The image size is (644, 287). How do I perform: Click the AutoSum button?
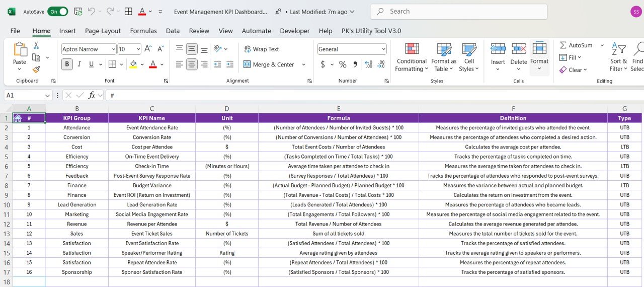pos(576,45)
